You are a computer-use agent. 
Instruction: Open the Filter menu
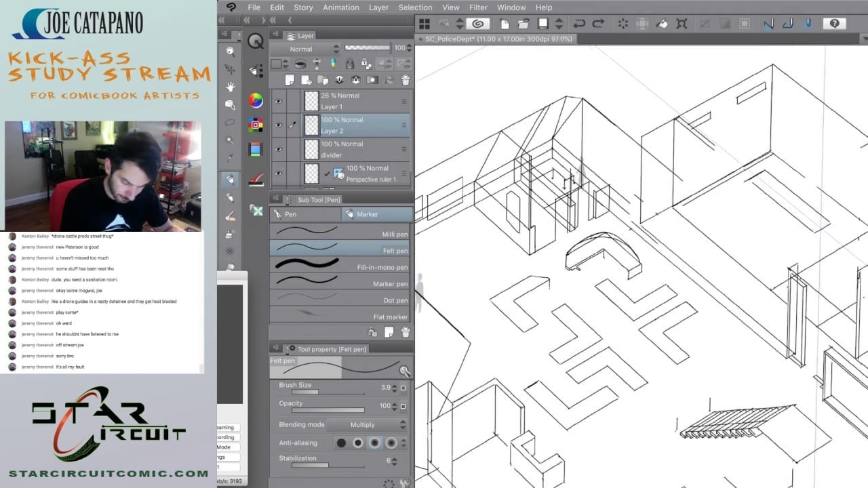click(x=478, y=7)
